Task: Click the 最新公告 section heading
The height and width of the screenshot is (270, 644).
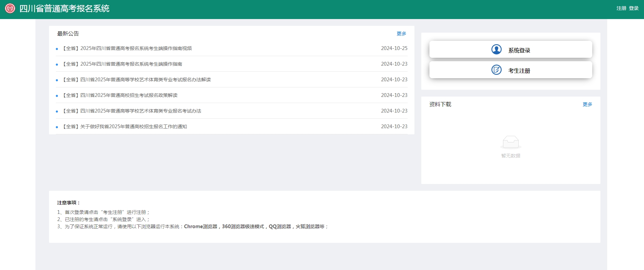Action: [x=68, y=34]
